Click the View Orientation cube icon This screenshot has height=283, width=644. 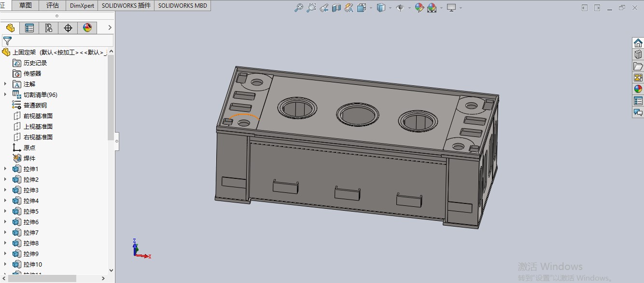click(x=361, y=7)
